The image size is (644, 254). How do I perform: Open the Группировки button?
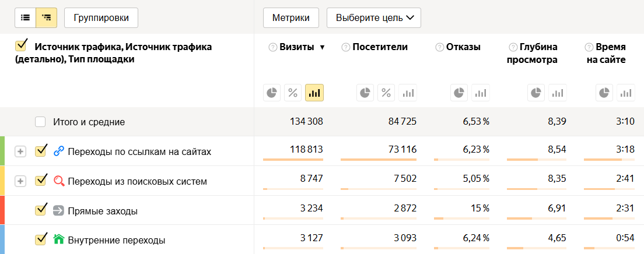click(x=101, y=17)
